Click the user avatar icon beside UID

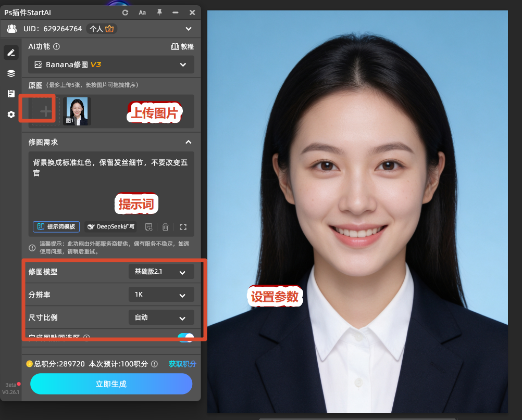coord(11,29)
